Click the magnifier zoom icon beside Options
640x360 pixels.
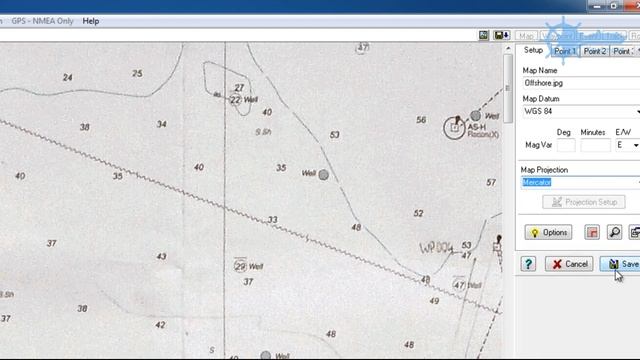[x=614, y=232]
